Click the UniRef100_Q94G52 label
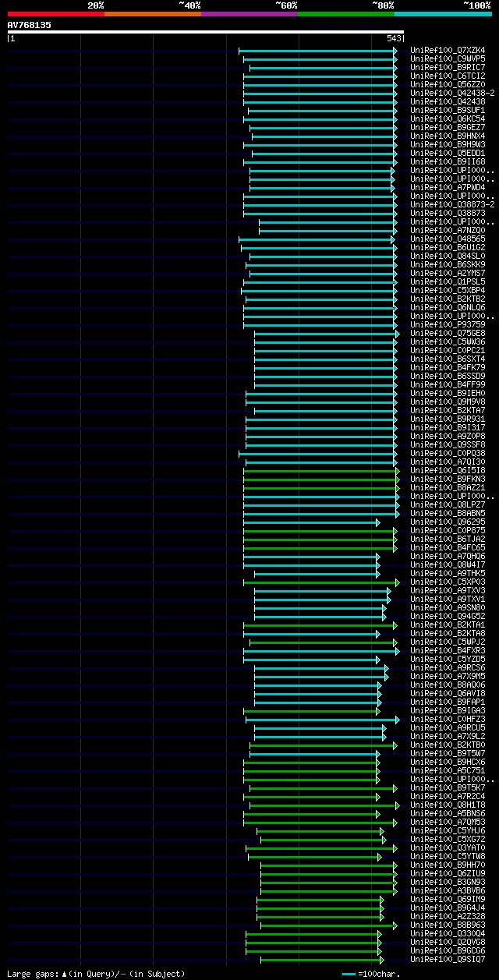The height and width of the screenshot is (980, 499). [448, 616]
